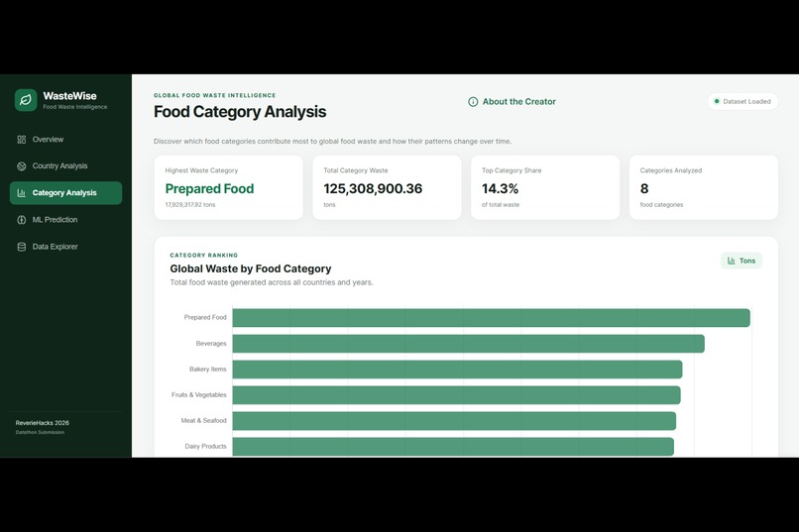Viewport: 799px width, 532px height.
Task: Click the Total Category Waste card label
Action: [356, 170]
